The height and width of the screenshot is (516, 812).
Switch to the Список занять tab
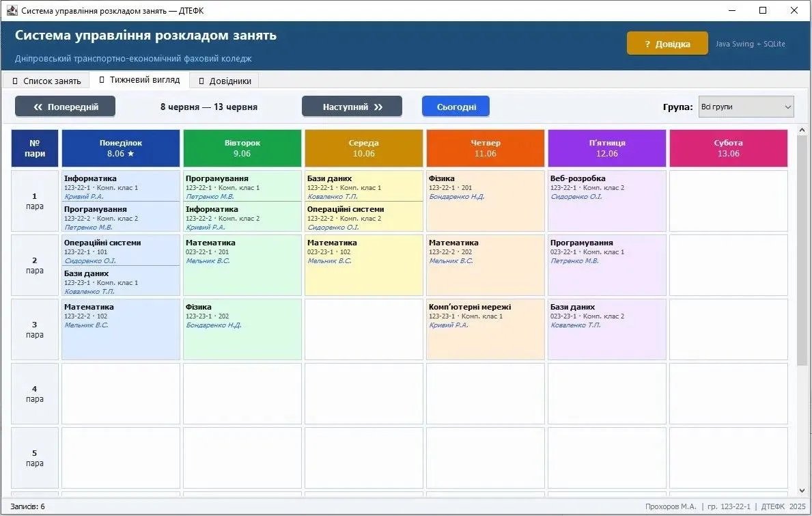[x=46, y=81]
